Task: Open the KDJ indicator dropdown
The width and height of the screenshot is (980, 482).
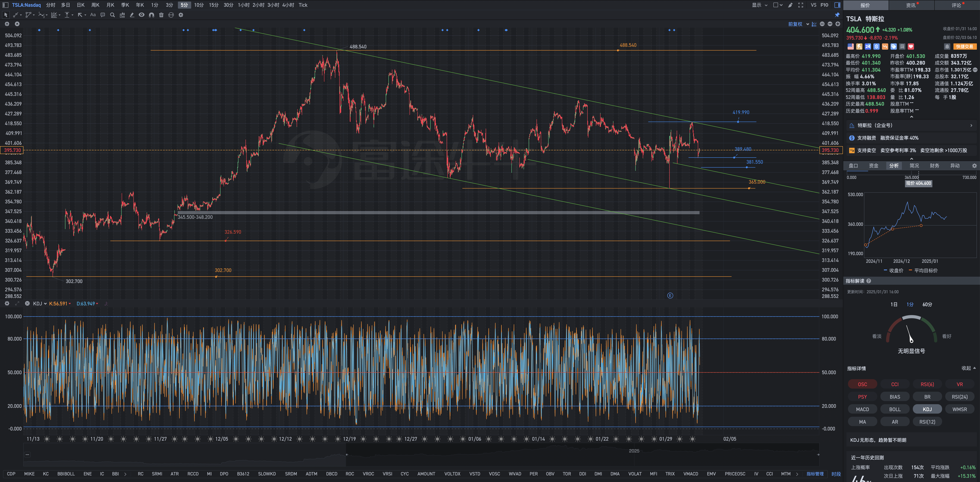Action: 40,303
